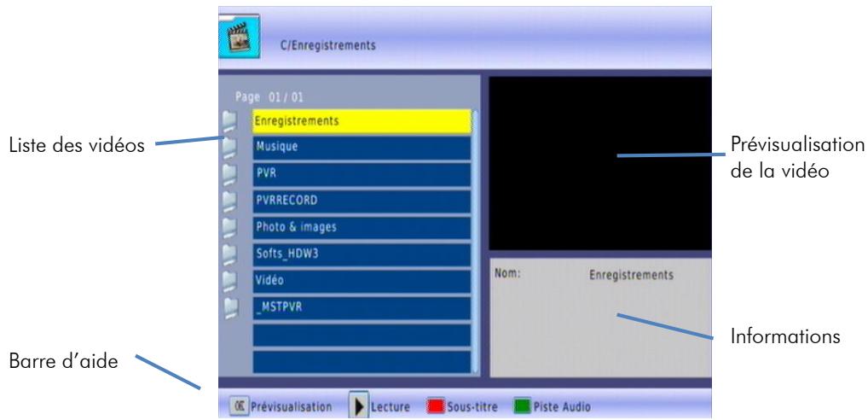Open the _MSTPVR folder
868x420 pixels.
pos(362,308)
